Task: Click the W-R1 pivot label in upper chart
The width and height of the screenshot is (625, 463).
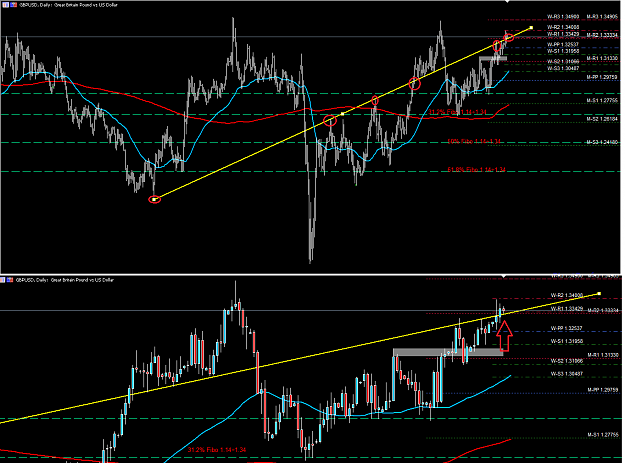Action: 563,34
